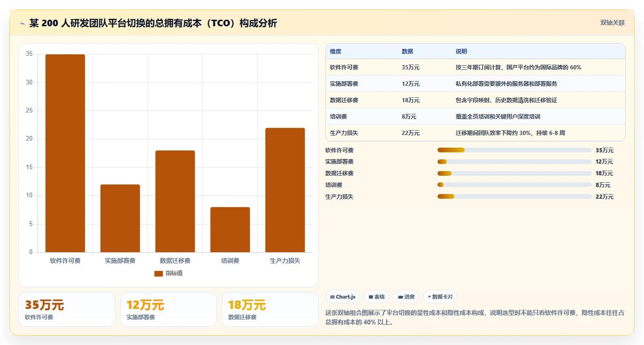Click the 培训费 bar in the chart
This screenshot has height=345, width=644.
tap(230, 230)
